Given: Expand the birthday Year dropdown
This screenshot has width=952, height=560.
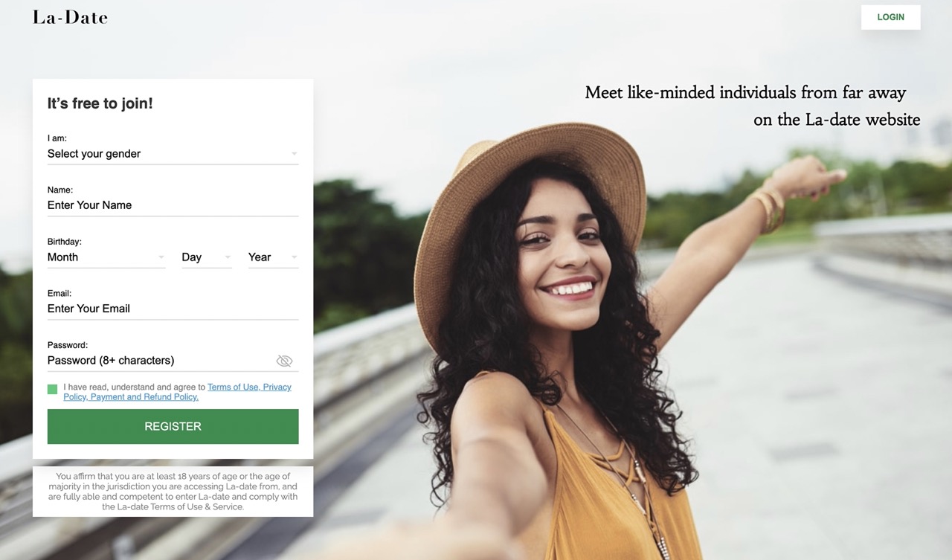Looking at the screenshot, I should 274,257.
